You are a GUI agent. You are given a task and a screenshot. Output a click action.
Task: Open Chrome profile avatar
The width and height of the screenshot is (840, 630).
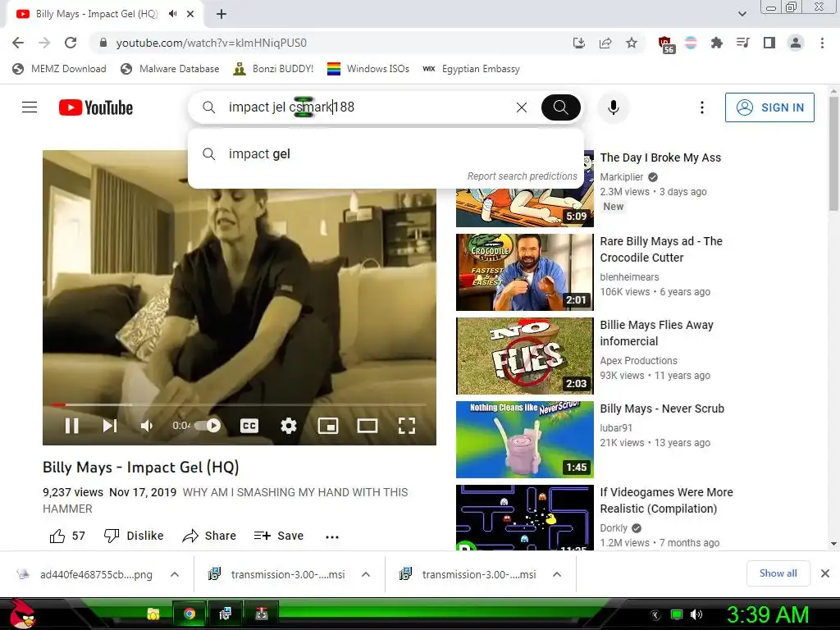(x=796, y=43)
